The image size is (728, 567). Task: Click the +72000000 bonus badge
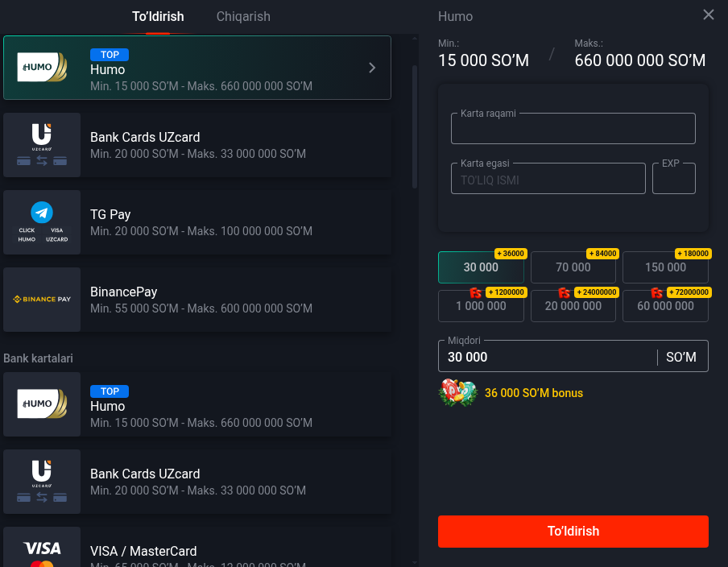pyautogui.click(x=689, y=292)
